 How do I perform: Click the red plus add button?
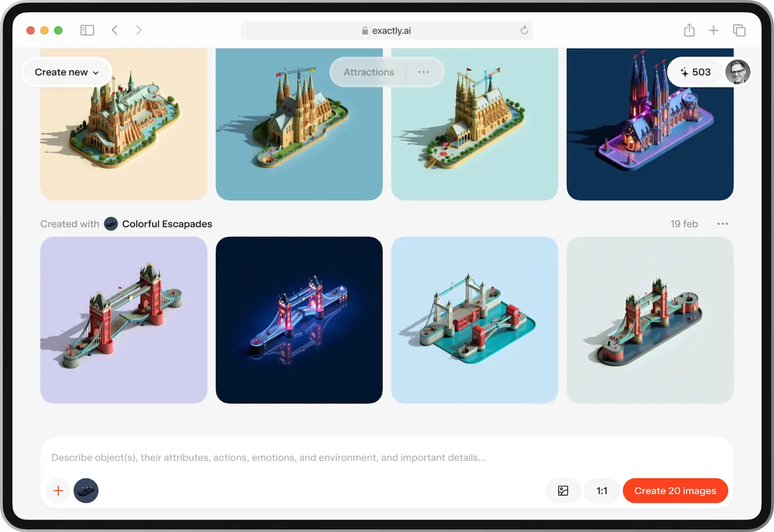pos(58,491)
